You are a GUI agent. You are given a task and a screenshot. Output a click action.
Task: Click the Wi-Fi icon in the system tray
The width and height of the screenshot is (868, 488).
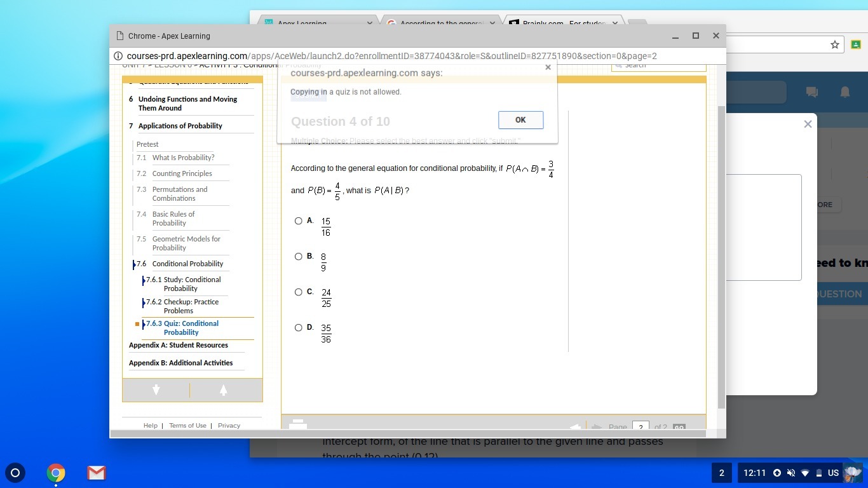pyautogui.click(x=805, y=473)
